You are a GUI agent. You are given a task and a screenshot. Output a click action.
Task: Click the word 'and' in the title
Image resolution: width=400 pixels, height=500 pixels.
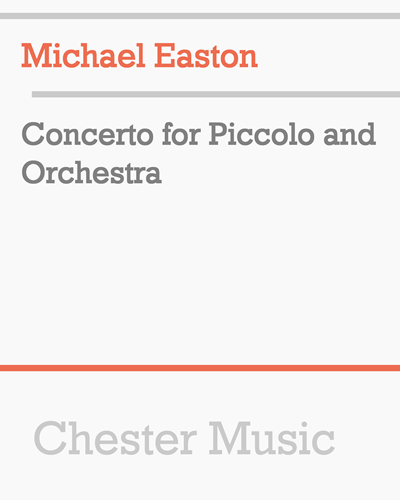tap(350, 134)
